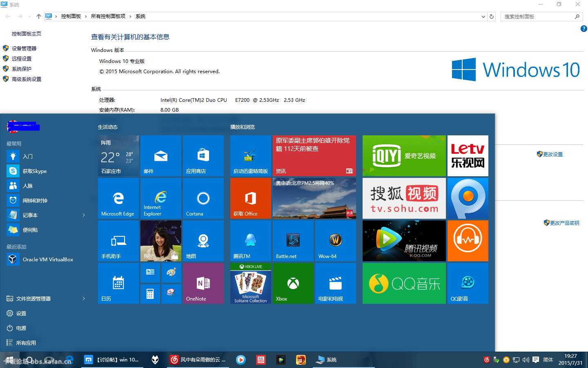Open the Xbox tile

(293, 283)
